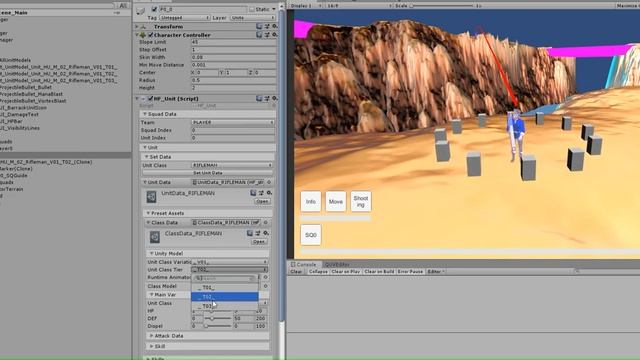The width and height of the screenshot is (640, 360).
Task: Select _T01_ in tier dropdown list
Action: pos(224,287)
